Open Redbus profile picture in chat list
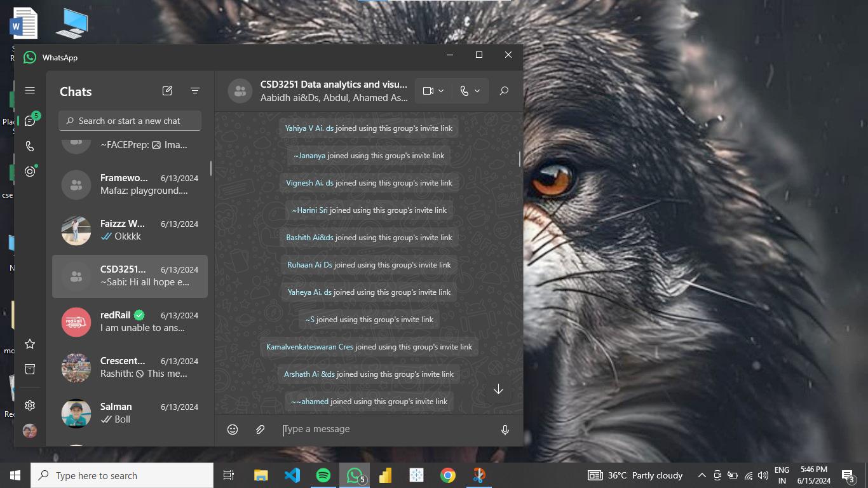Viewport: 868px width, 488px height. tap(76, 322)
